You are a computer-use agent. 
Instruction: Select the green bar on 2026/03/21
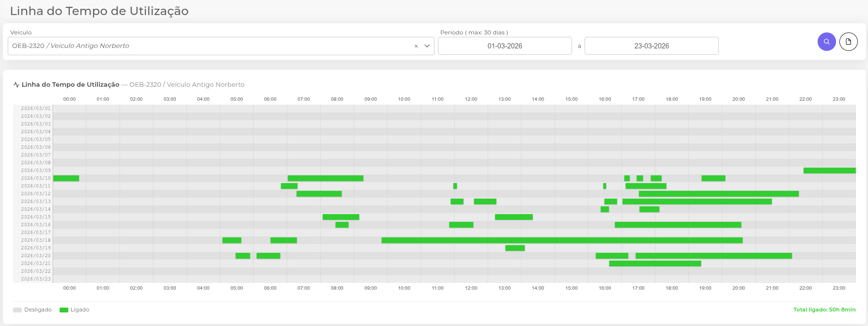pyautogui.click(x=655, y=264)
